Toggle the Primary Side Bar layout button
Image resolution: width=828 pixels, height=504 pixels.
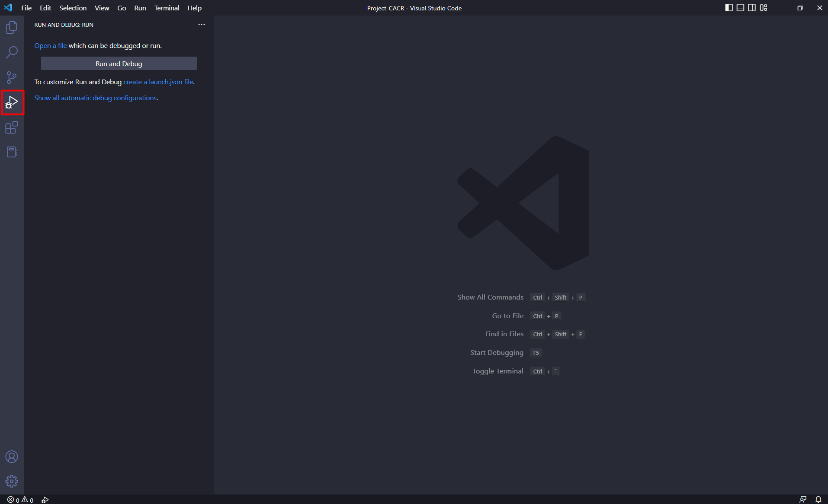[x=729, y=8]
